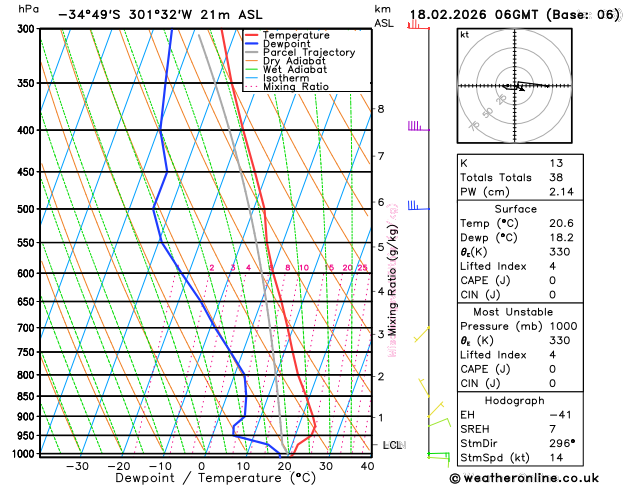Click the mixing ratio 10 label
Image resolution: width=629 pixels, height=486 pixels.
pos(304,267)
